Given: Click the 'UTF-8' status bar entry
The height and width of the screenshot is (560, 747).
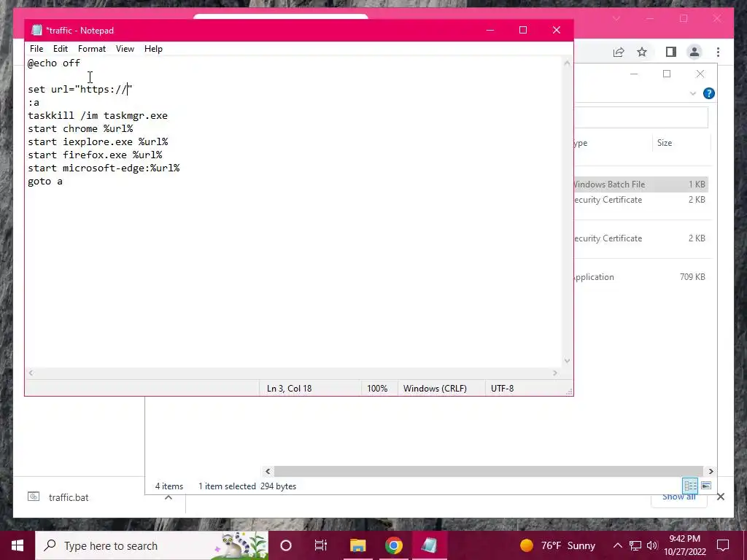Looking at the screenshot, I should point(502,388).
